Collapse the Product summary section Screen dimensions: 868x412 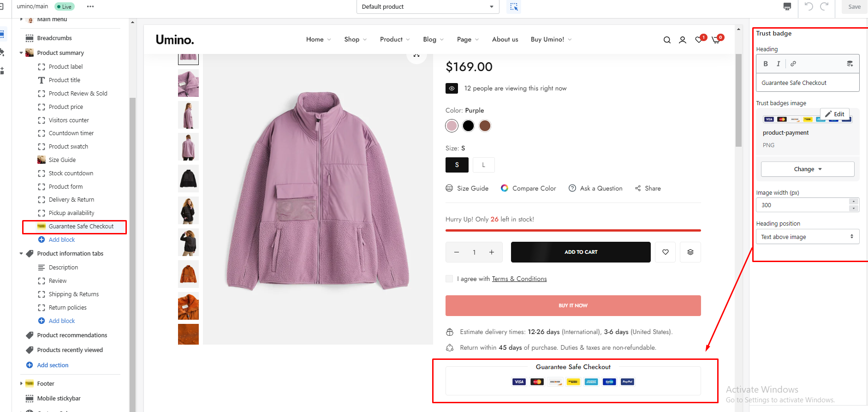click(x=21, y=53)
